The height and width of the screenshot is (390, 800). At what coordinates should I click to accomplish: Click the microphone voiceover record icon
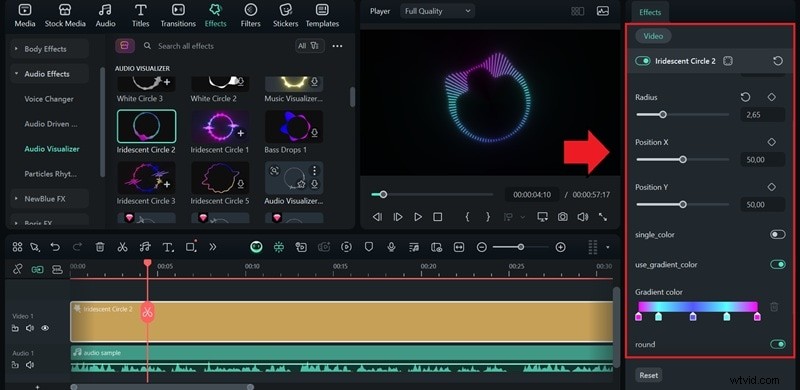tap(391, 247)
